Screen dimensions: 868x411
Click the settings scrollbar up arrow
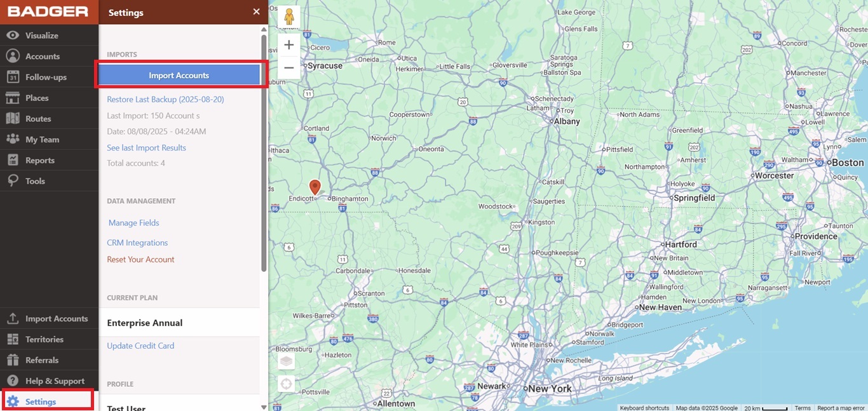(x=264, y=29)
